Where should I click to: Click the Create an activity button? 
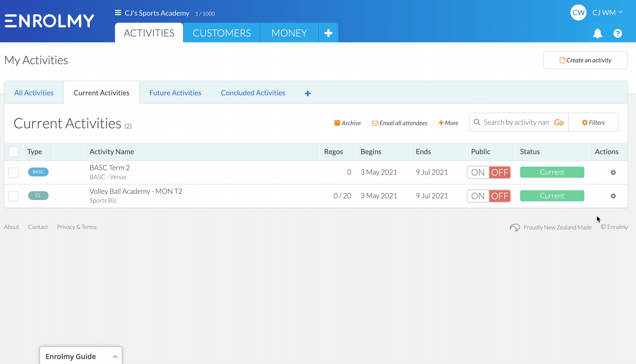pyautogui.click(x=585, y=60)
